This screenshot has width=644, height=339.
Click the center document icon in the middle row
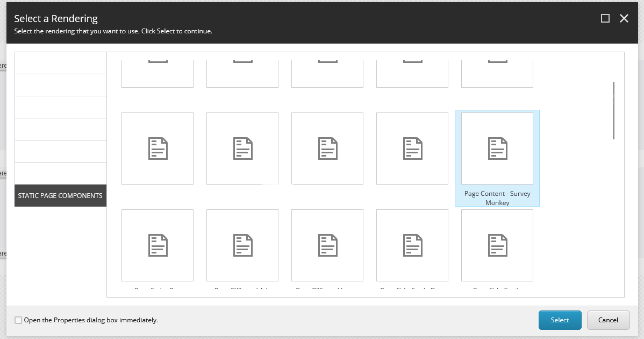327,149
